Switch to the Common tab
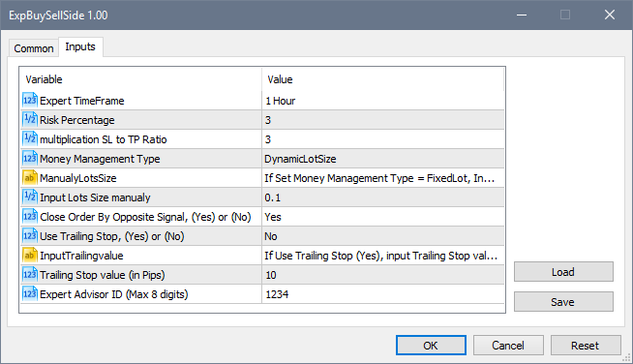The image size is (633, 364). tap(34, 48)
